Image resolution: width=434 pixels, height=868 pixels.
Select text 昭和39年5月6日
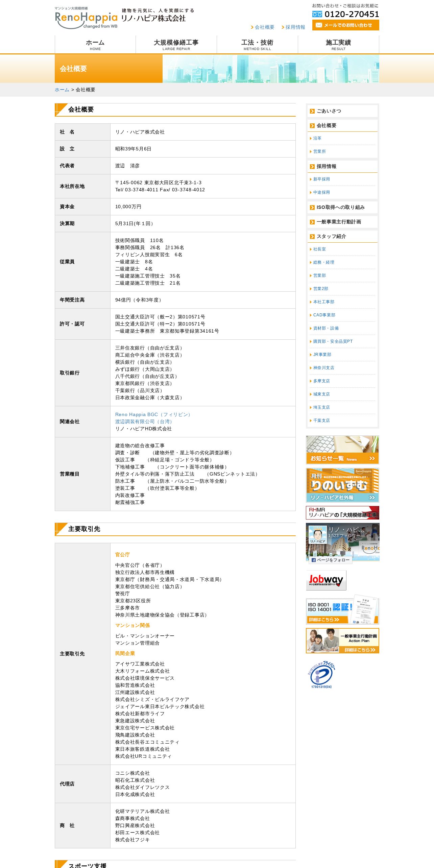click(x=133, y=149)
